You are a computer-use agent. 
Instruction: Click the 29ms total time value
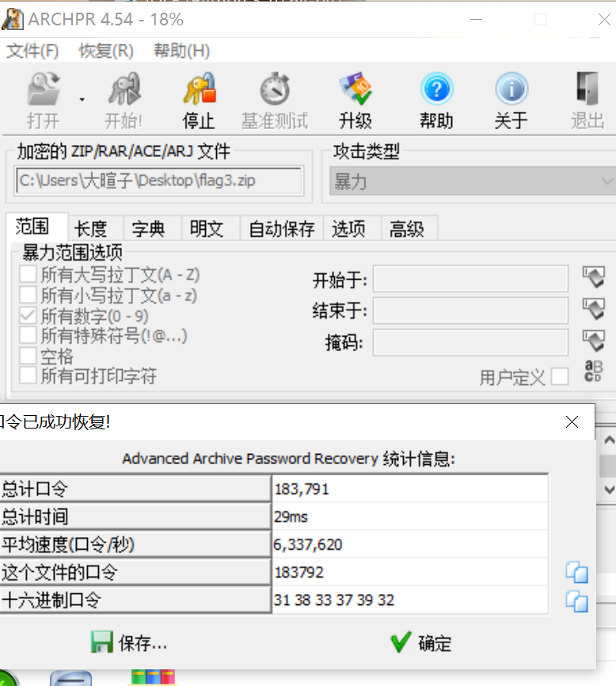click(291, 516)
